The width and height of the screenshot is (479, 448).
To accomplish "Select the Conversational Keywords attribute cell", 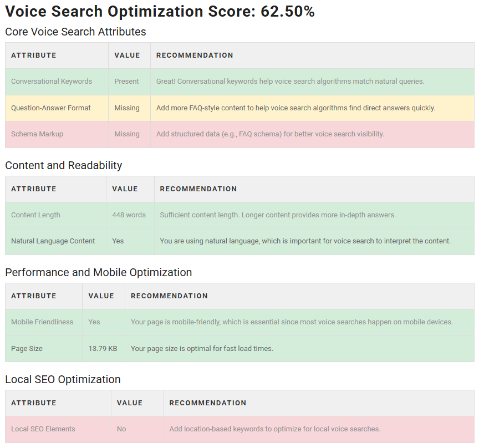I will [52, 82].
